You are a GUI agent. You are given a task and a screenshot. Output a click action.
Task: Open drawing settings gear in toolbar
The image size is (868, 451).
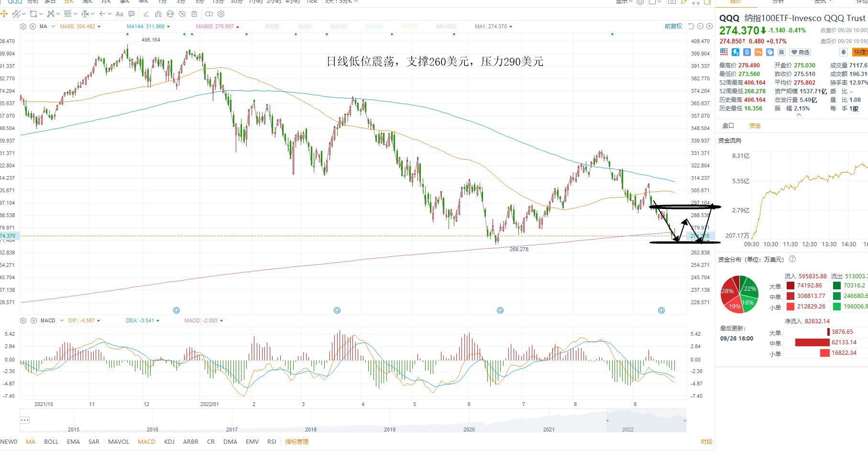tap(221, 14)
